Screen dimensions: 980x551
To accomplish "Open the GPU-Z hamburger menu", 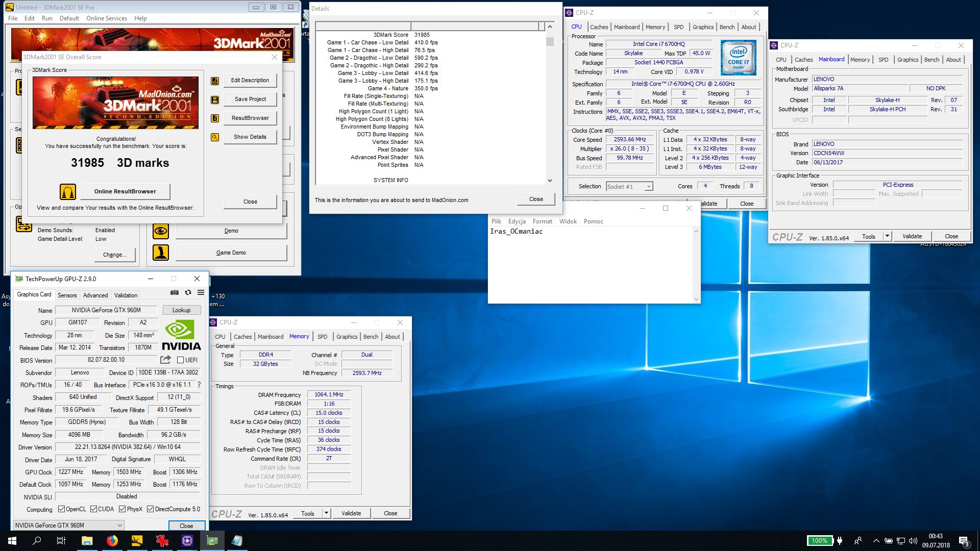I will coord(201,292).
